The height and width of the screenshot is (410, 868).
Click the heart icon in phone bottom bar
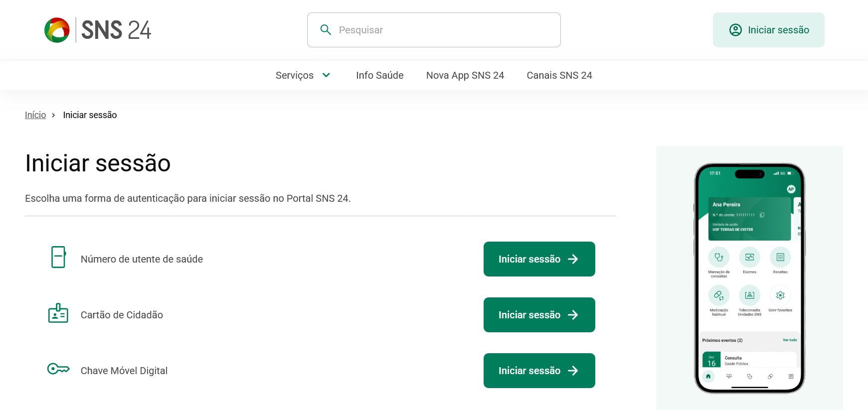729,377
